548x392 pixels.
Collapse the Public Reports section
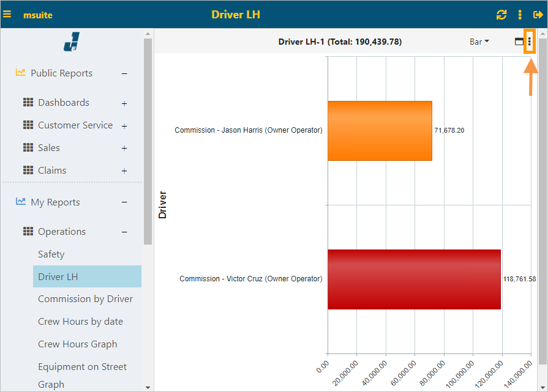click(124, 73)
